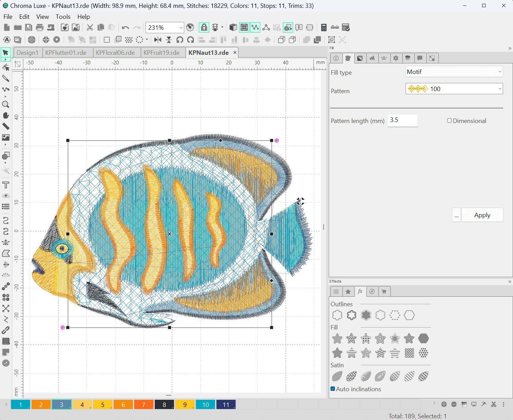Uncheck Auto inclinations checkbox

click(333, 389)
